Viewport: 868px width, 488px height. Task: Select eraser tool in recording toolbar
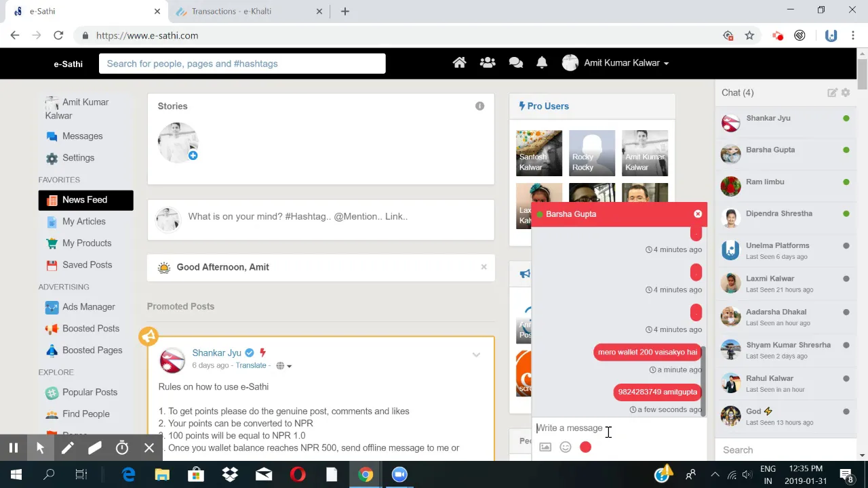tap(94, 448)
